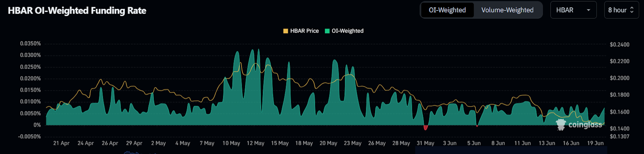
Task: Click the 0% y-axis label
Action: pos(37,125)
